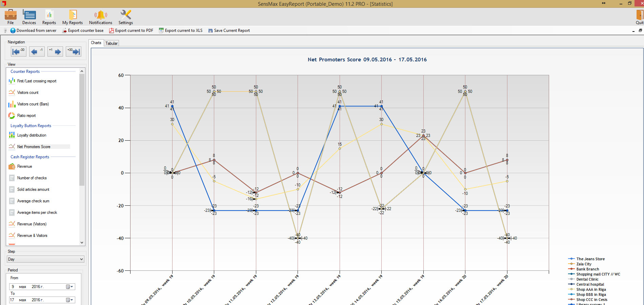Open the Visitors count (Bars) report

pos(33,104)
